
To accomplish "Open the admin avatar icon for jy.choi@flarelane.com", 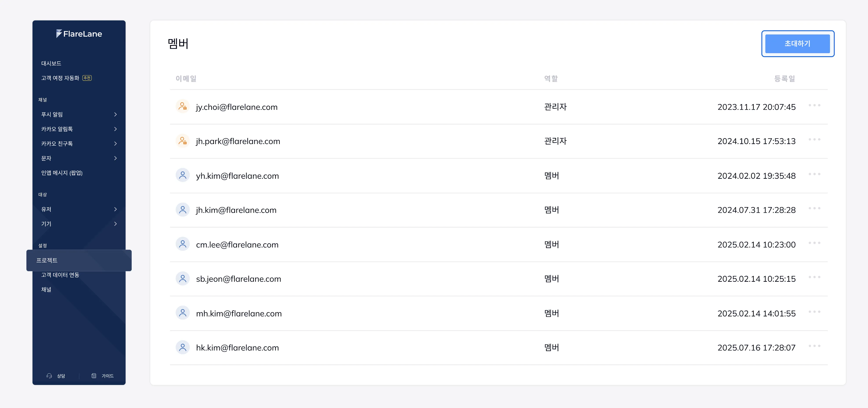I will (183, 107).
